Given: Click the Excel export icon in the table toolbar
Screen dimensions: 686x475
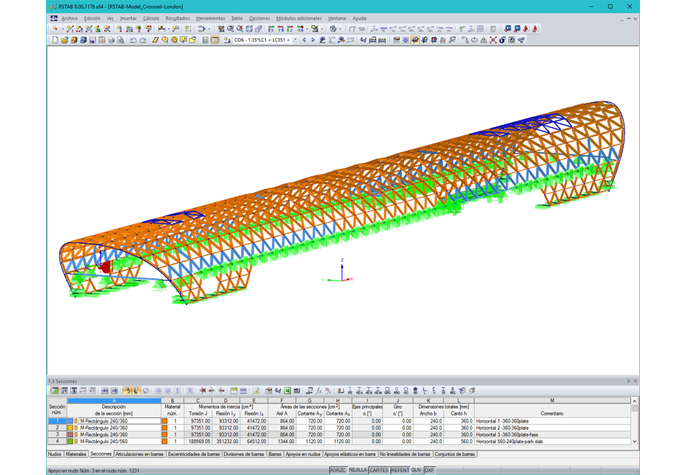Looking at the screenshot, I should tap(287, 390).
